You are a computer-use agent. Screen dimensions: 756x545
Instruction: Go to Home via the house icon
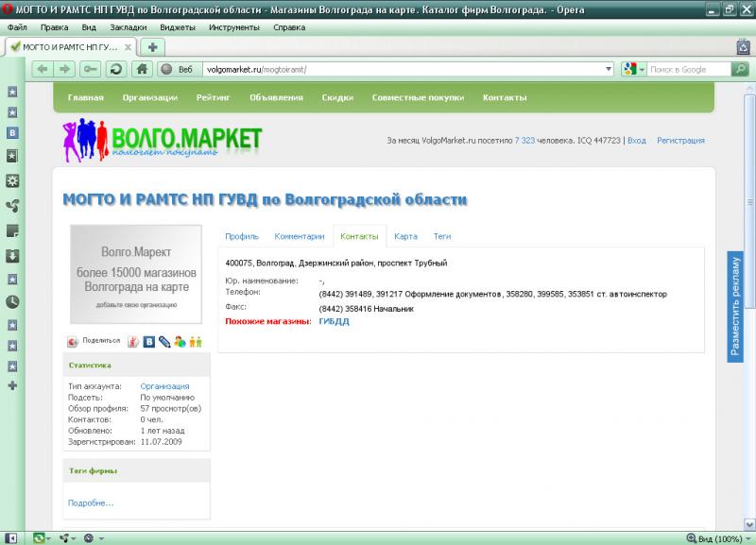click(x=141, y=69)
